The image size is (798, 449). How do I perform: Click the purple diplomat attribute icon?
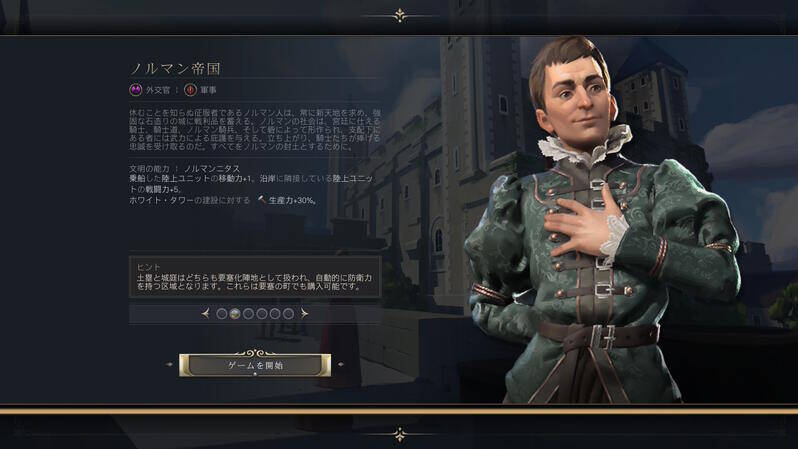point(135,90)
